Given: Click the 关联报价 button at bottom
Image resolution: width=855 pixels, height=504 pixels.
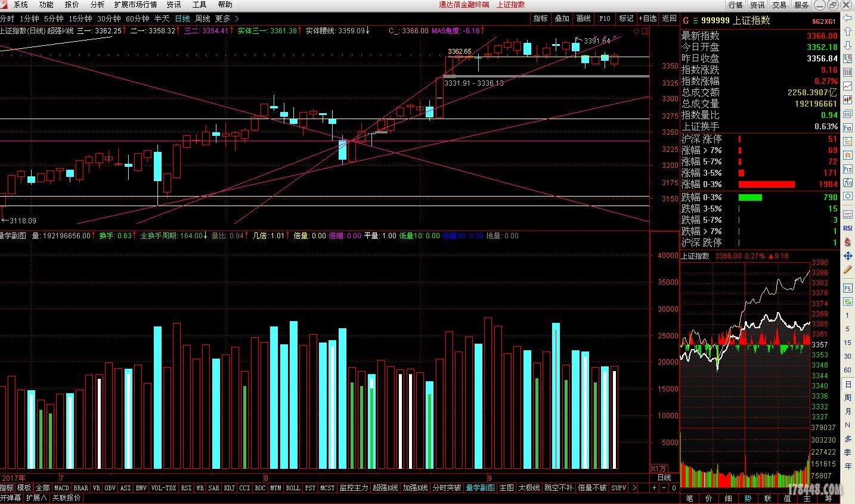Looking at the screenshot, I should [66, 498].
